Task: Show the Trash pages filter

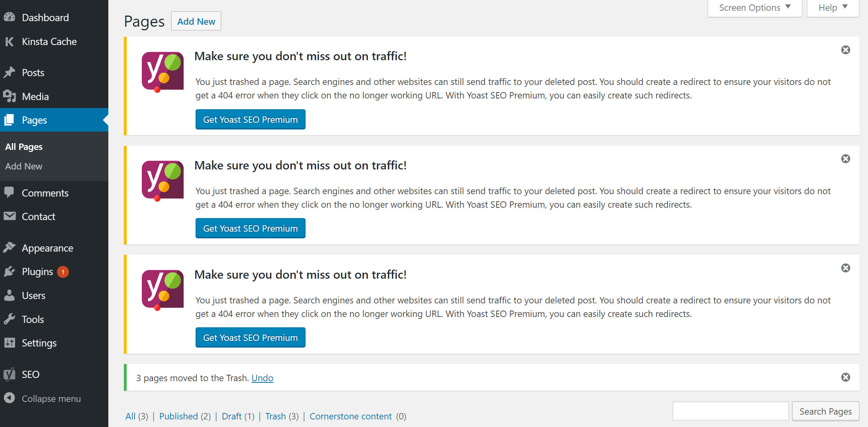Action: [276, 416]
